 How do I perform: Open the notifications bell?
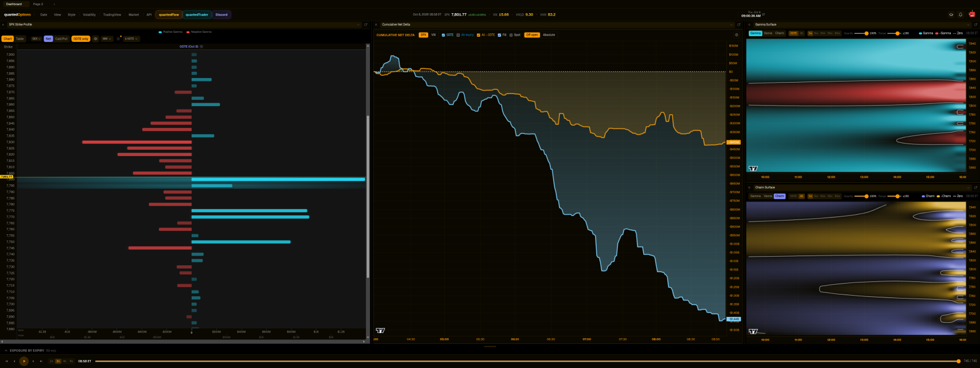pyautogui.click(x=960, y=15)
